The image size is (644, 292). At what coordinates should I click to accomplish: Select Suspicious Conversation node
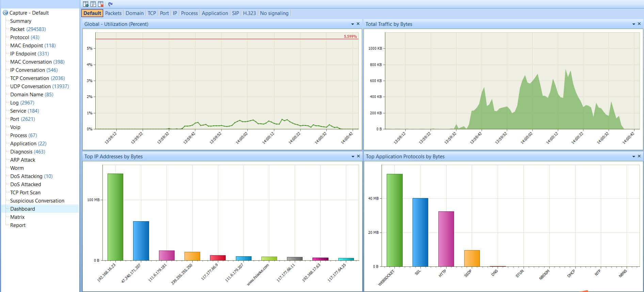(x=37, y=201)
